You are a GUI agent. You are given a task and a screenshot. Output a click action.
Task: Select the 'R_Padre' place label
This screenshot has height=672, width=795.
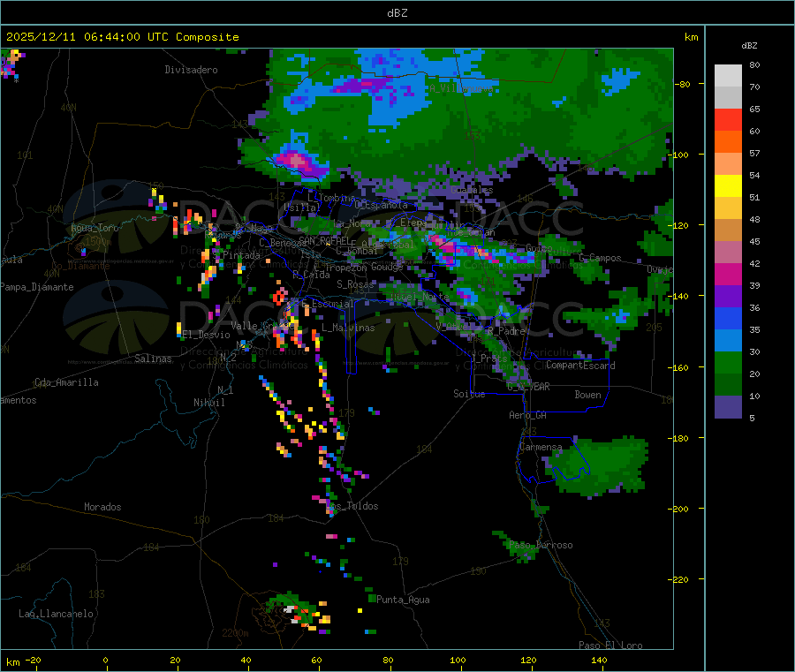[x=506, y=331]
